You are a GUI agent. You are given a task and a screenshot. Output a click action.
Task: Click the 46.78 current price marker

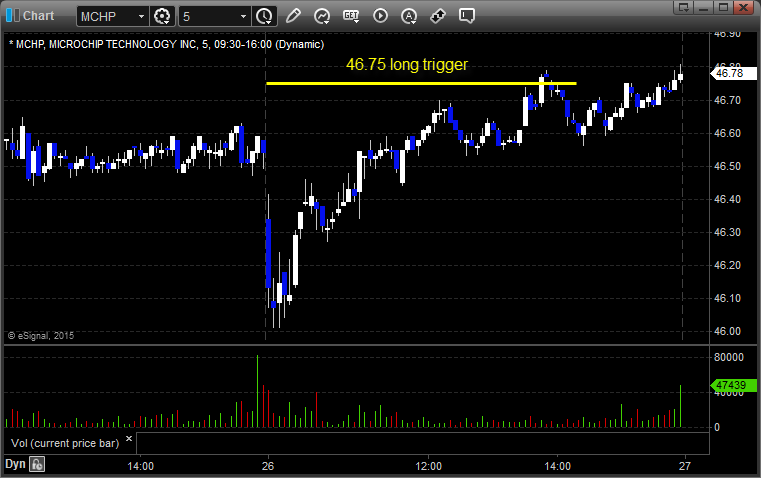point(733,73)
